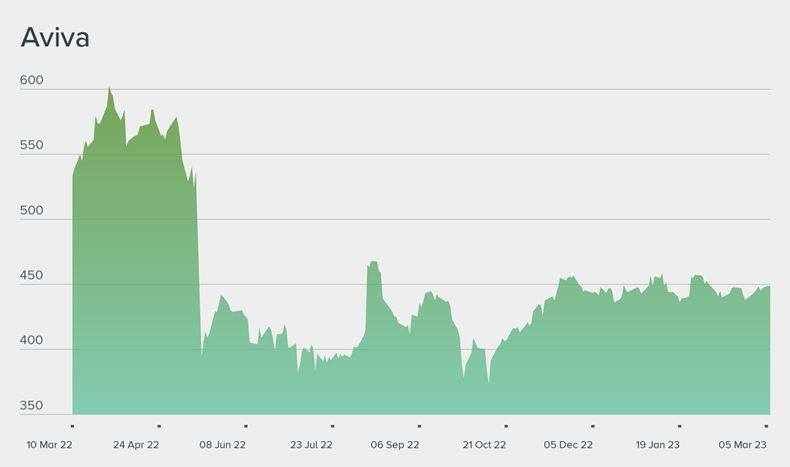
Task: Click the steep price drop before 08 Jun 22
Action: tap(198, 270)
